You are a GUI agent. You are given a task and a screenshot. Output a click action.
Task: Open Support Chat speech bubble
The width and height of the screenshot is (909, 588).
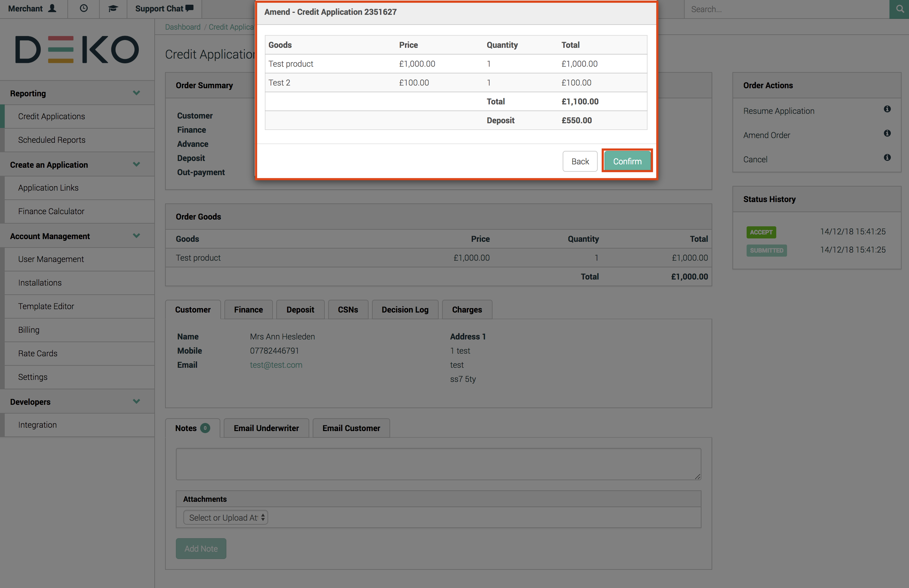[x=189, y=8]
